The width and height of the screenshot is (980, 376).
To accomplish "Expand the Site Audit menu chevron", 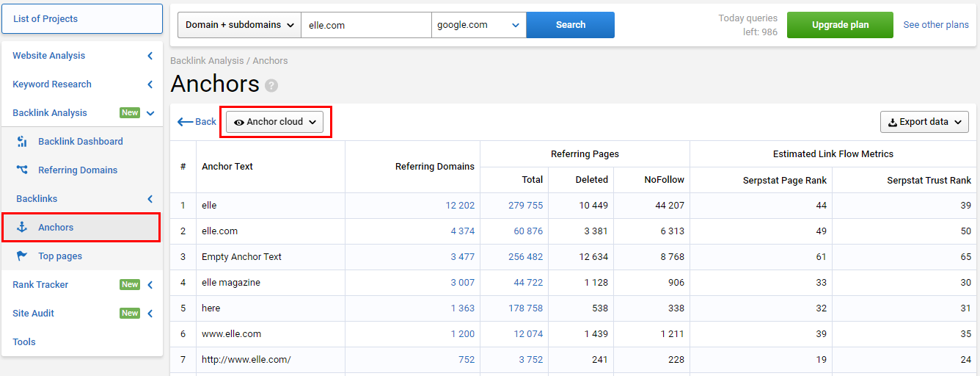I will [150, 314].
